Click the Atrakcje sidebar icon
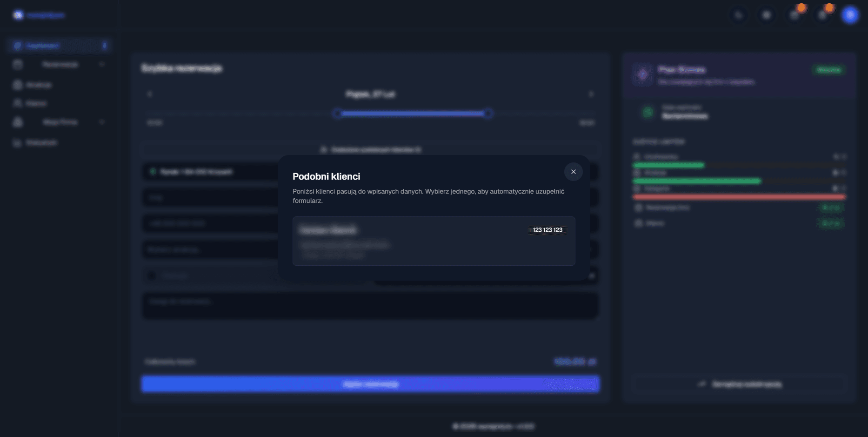This screenshot has height=437, width=868. click(x=18, y=85)
